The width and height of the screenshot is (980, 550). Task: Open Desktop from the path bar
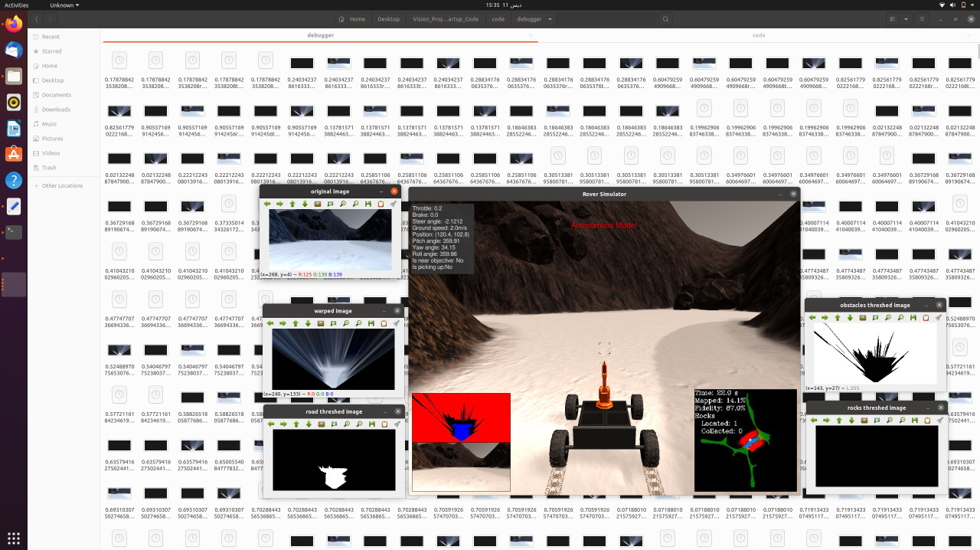[388, 19]
